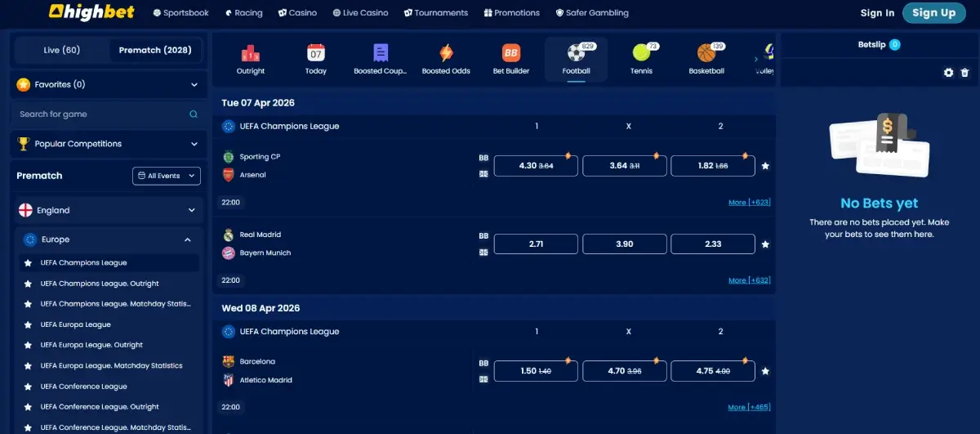This screenshot has height=434, width=980.
Task: Open Tournaments in top navigation
Action: pyautogui.click(x=436, y=13)
